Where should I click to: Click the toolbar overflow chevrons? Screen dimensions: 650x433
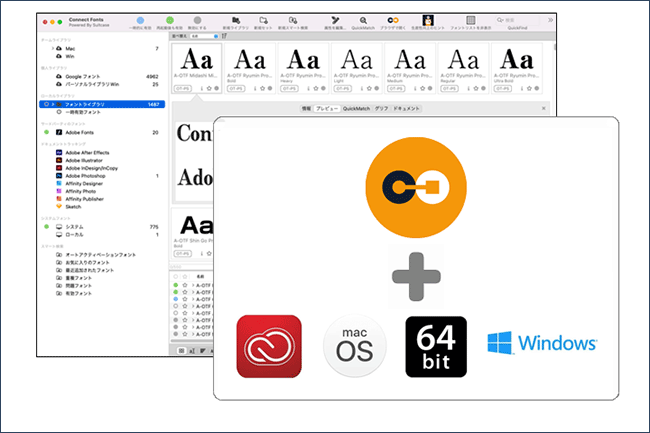550,20
